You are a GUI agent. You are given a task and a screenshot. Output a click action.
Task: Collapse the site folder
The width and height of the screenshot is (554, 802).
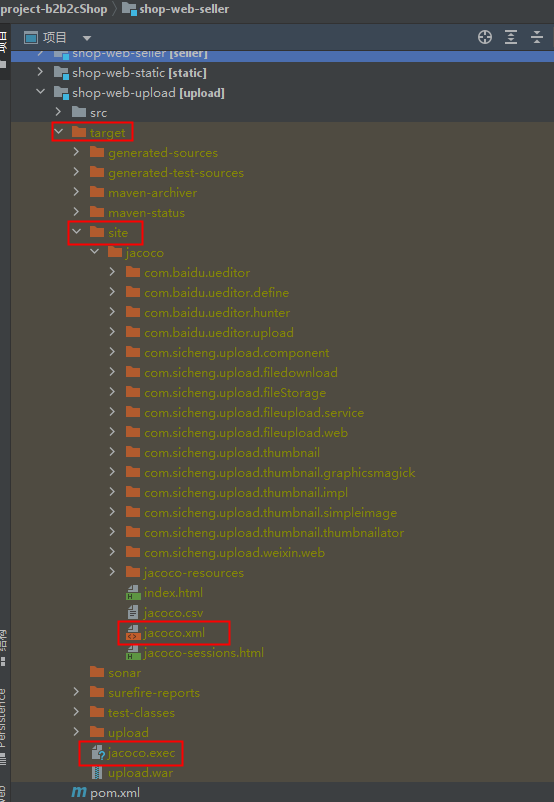[77, 232]
